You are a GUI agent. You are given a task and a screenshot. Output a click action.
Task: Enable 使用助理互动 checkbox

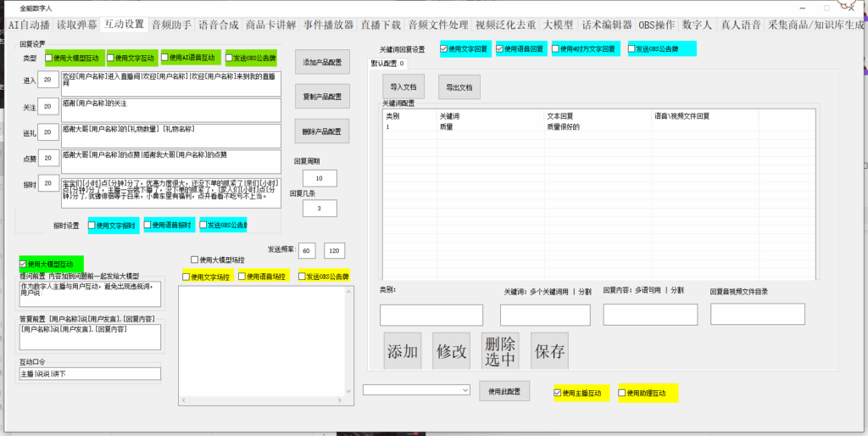pyautogui.click(x=621, y=393)
